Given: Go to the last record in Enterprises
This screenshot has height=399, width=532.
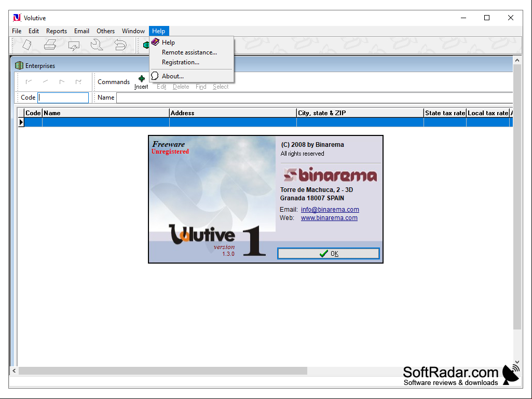Looking at the screenshot, I should (x=78, y=81).
